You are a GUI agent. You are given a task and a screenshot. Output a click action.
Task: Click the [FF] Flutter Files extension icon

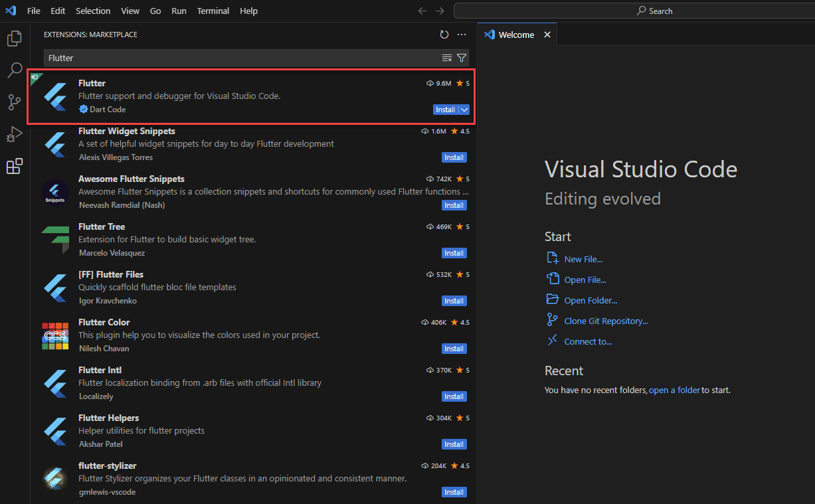[55, 288]
